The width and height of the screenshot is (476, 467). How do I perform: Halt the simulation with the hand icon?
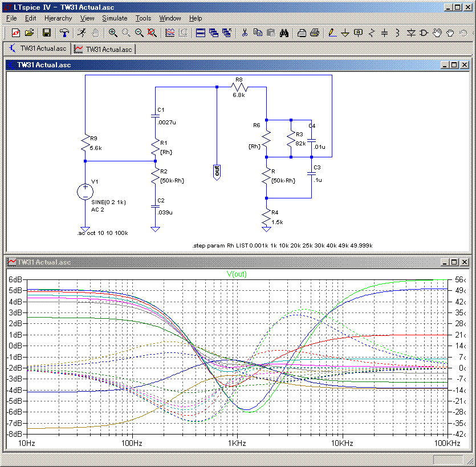click(95, 33)
